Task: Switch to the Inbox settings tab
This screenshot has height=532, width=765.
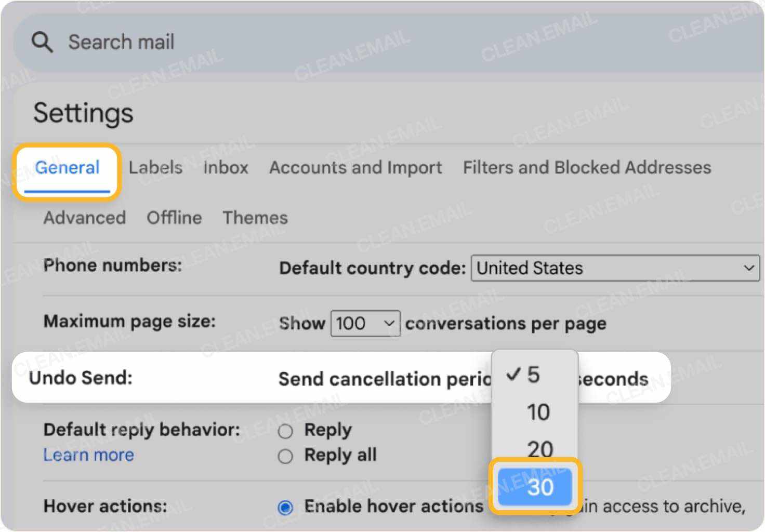Action: (226, 167)
